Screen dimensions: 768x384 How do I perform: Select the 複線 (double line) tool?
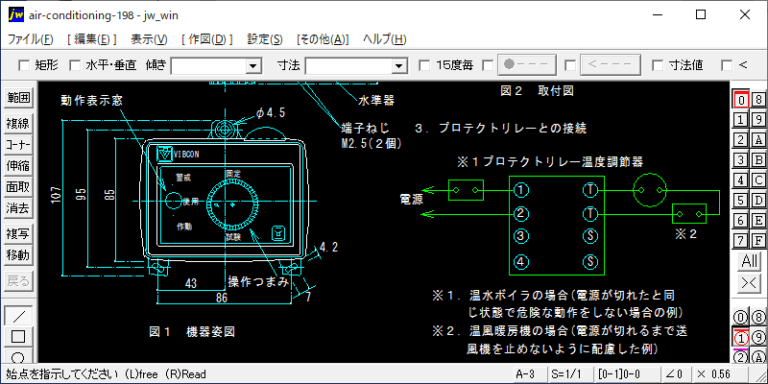[19, 123]
